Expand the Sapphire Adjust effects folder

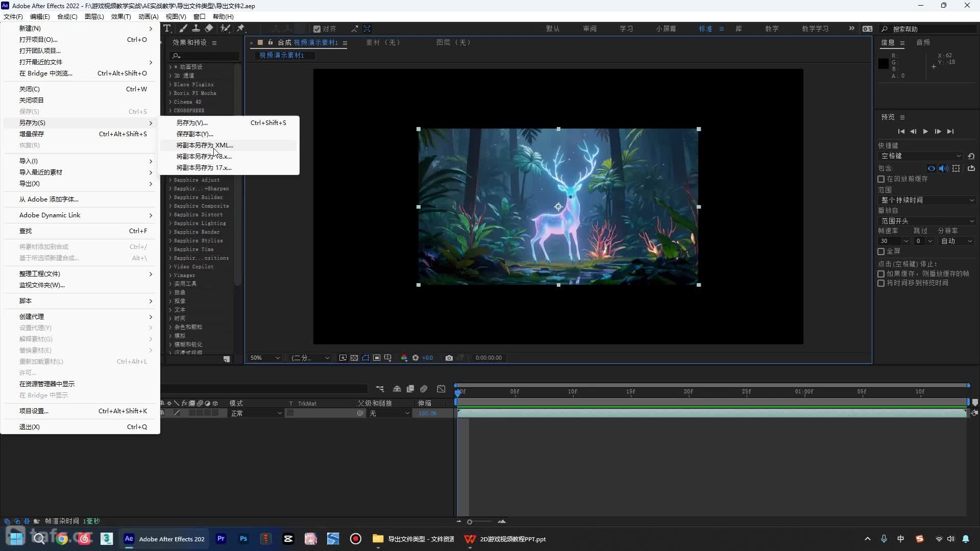(170, 180)
